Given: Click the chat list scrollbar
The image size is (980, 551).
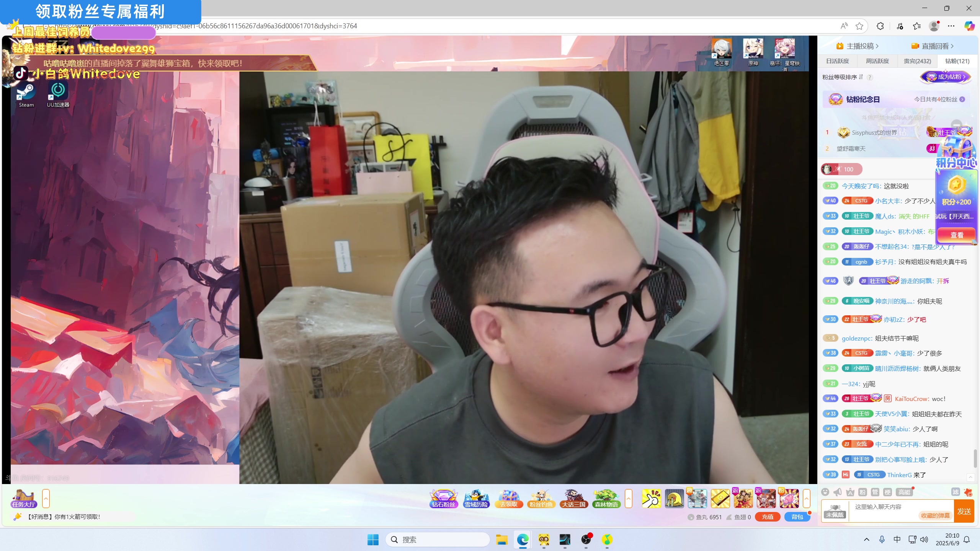Looking at the screenshot, I should pos(975,458).
